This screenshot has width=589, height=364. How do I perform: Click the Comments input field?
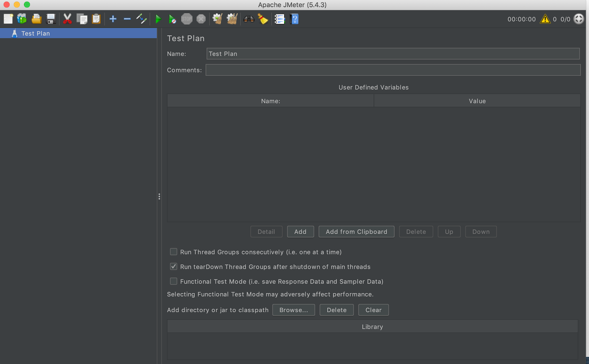[x=393, y=70]
